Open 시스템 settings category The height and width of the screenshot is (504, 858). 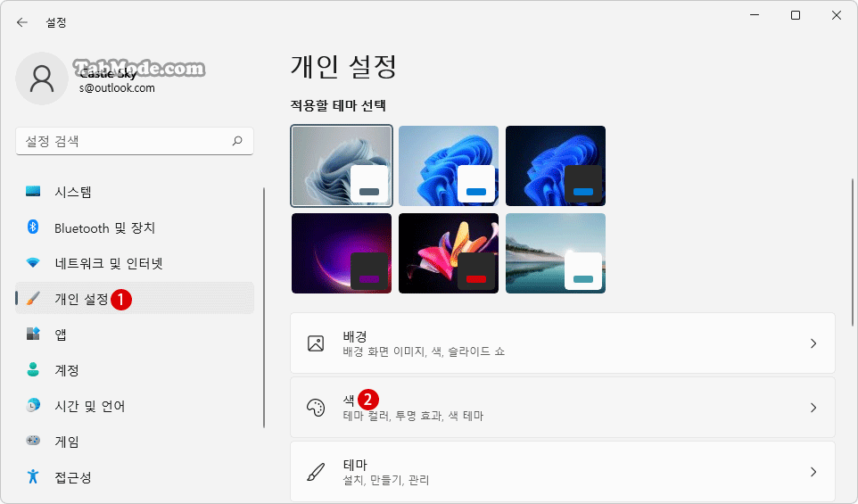click(135, 192)
